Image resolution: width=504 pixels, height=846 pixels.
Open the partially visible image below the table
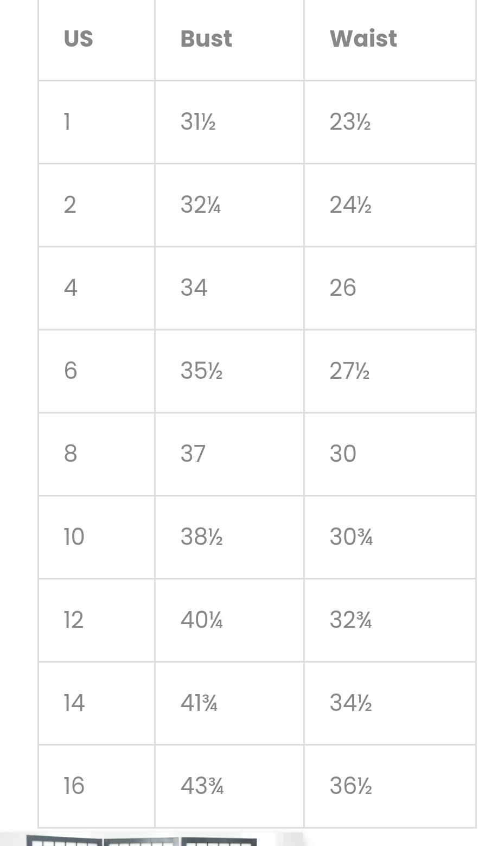pos(152,839)
